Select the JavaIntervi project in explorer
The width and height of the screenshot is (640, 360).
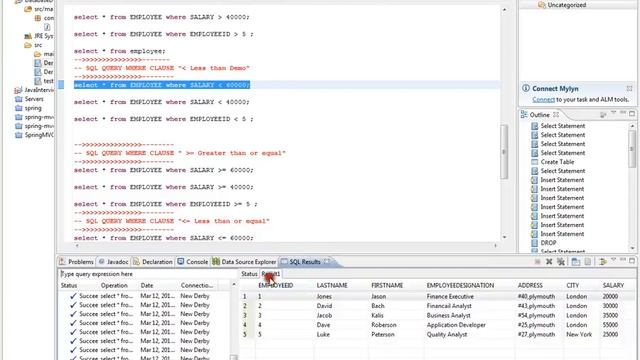pyautogui.click(x=34, y=90)
